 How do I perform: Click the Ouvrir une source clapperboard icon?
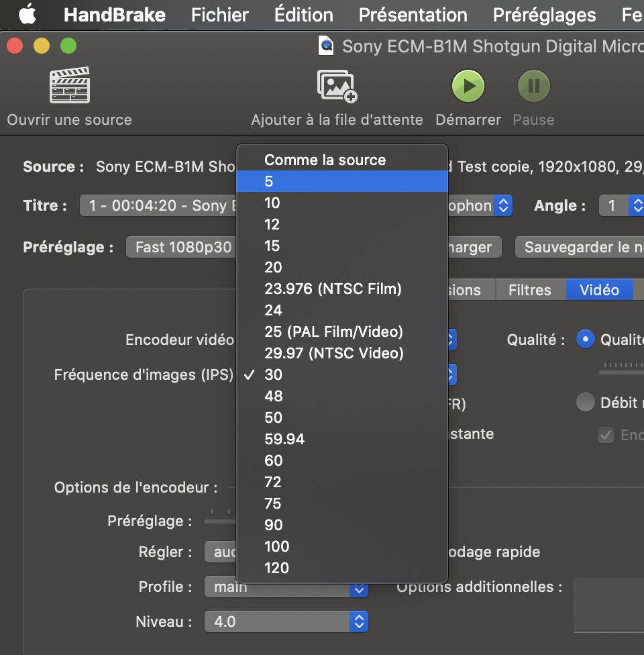(69, 85)
